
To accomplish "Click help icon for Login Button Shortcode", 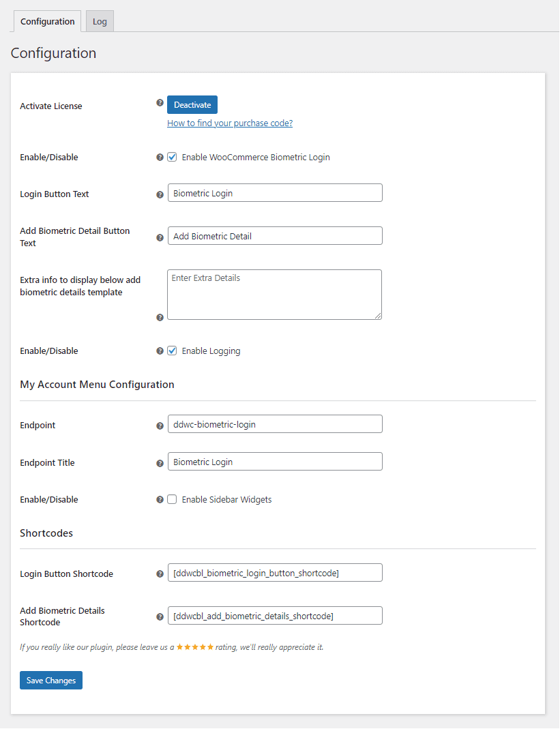I will tap(160, 574).
